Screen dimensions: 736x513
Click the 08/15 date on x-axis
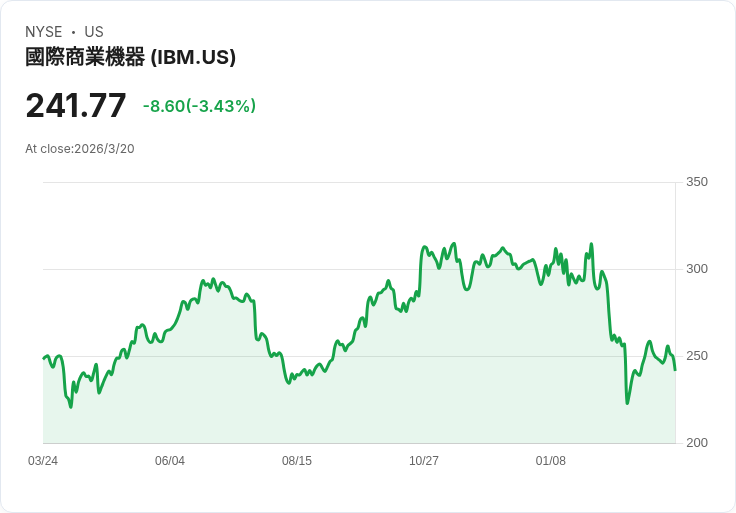point(297,461)
